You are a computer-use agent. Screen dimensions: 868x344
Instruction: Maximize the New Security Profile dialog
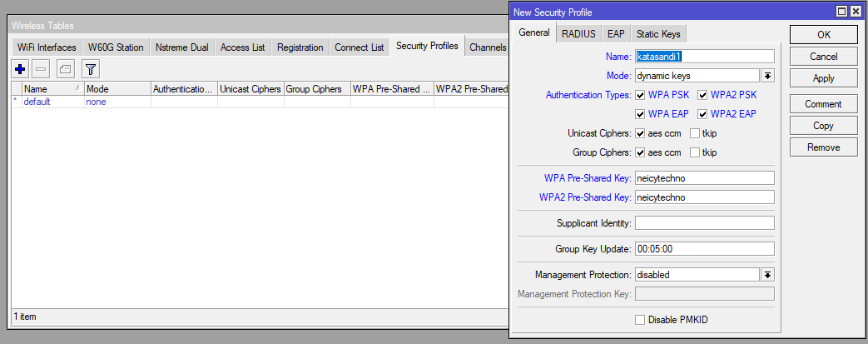pos(841,12)
